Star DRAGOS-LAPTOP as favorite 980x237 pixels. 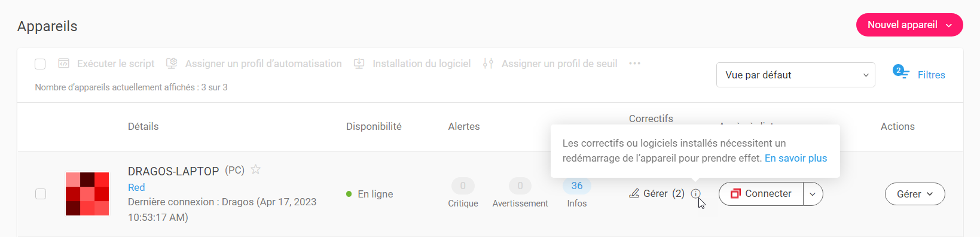tap(256, 169)
